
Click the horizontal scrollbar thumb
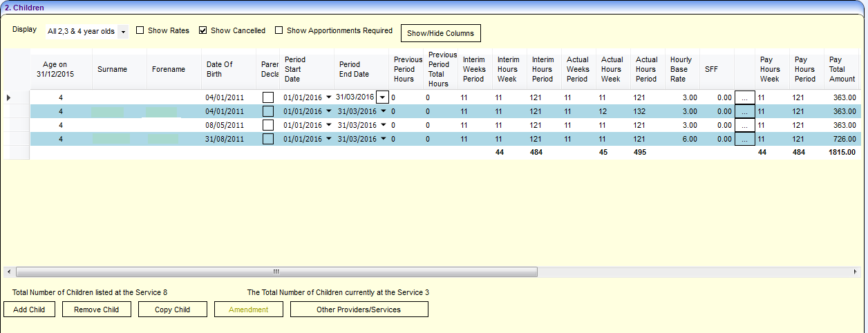pos(276,272)
